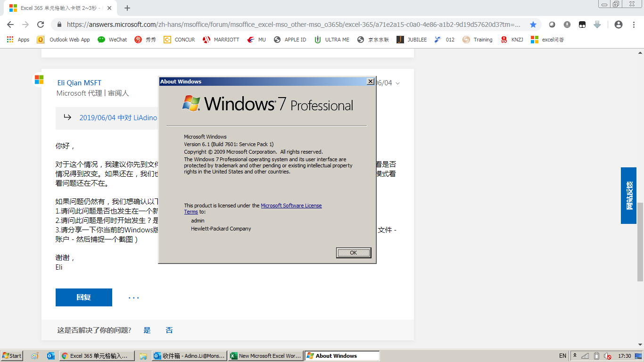Close the About Windows dialog with X
Image resolution: width=644 pixels, height=362 pixels.
(x=371, y=82)
